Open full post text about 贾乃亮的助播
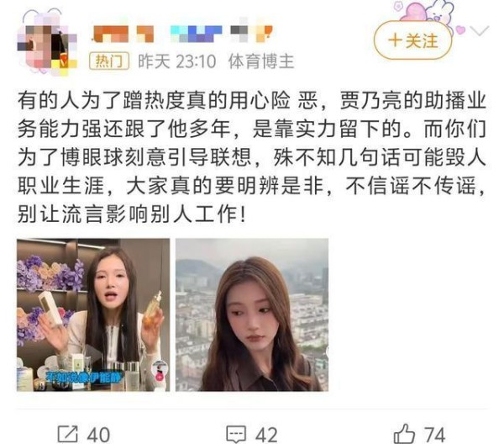Viewport: 504px width, 444px height. [252, 157]
